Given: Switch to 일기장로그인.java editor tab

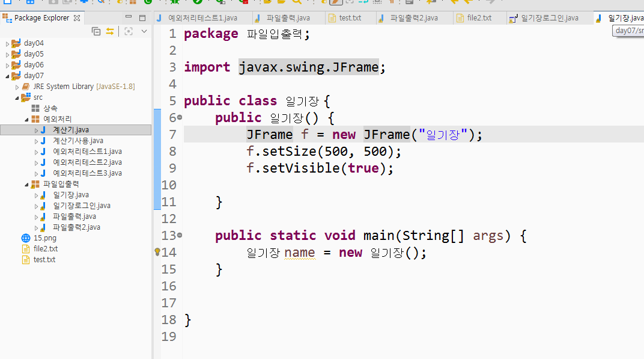Looking at the screenshot, I should 550,18.
